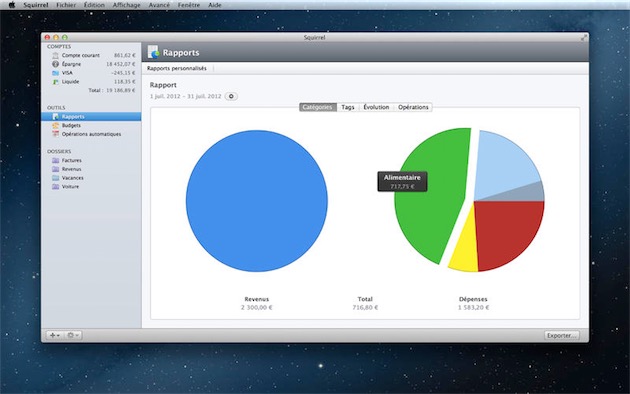Screen dimensions: 630x394
Task: Open the Factures folder icon
Action: pos(55,161)
